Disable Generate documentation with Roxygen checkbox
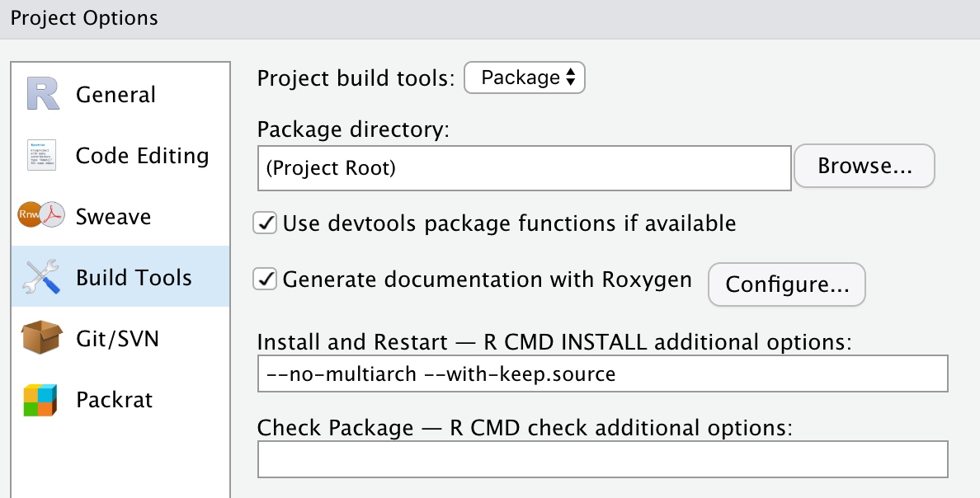This screenshot has height=498, width=980. pyautogui.click(x=265, y=280)
